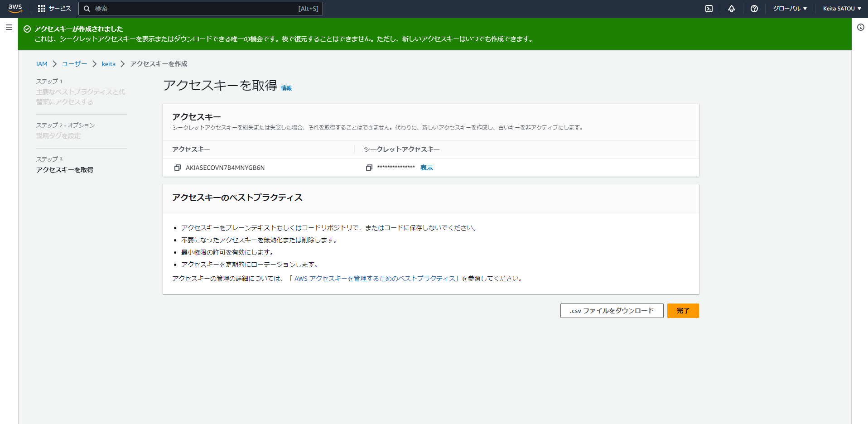Image resolution: width=868 pixels, height=424 pixels.
Task: Click the アクセスキーを作成 breadcrumb text
Action: click(159, 64)
